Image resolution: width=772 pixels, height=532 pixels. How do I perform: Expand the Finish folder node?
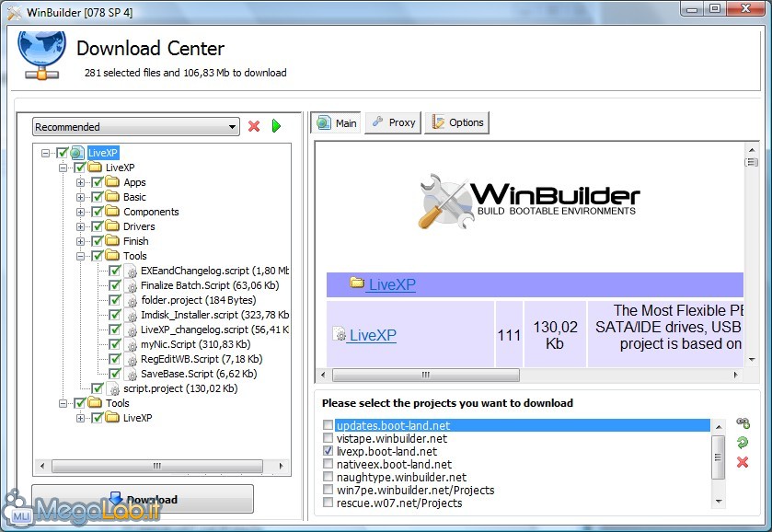pos(80,241)
